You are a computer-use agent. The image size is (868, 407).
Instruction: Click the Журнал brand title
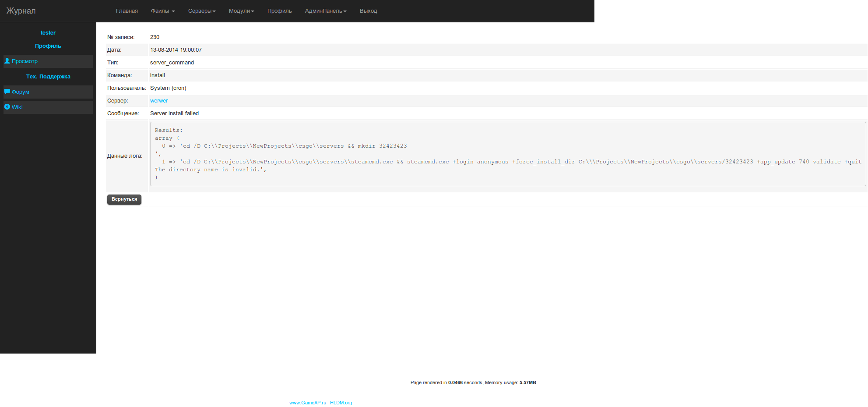(x=21, y=11)
